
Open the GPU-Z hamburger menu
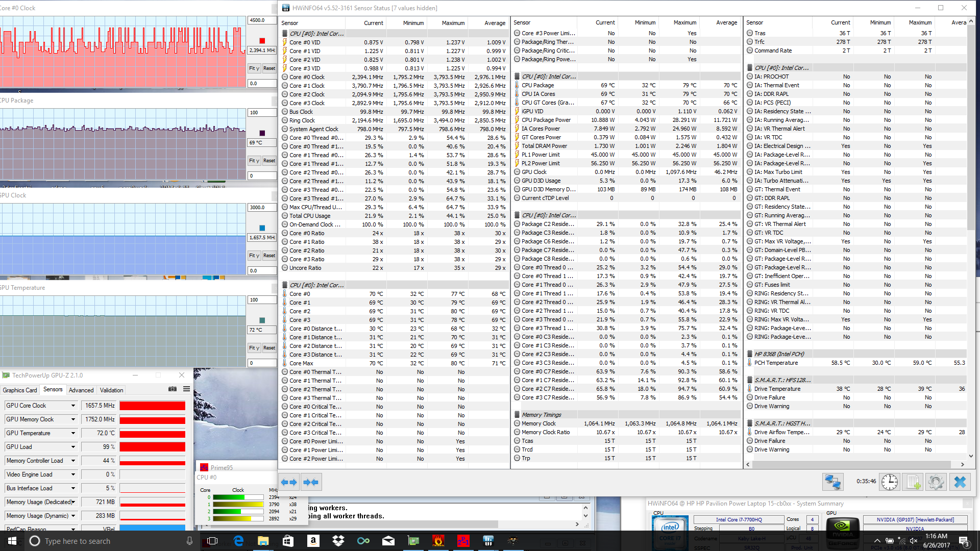(187, 389)
